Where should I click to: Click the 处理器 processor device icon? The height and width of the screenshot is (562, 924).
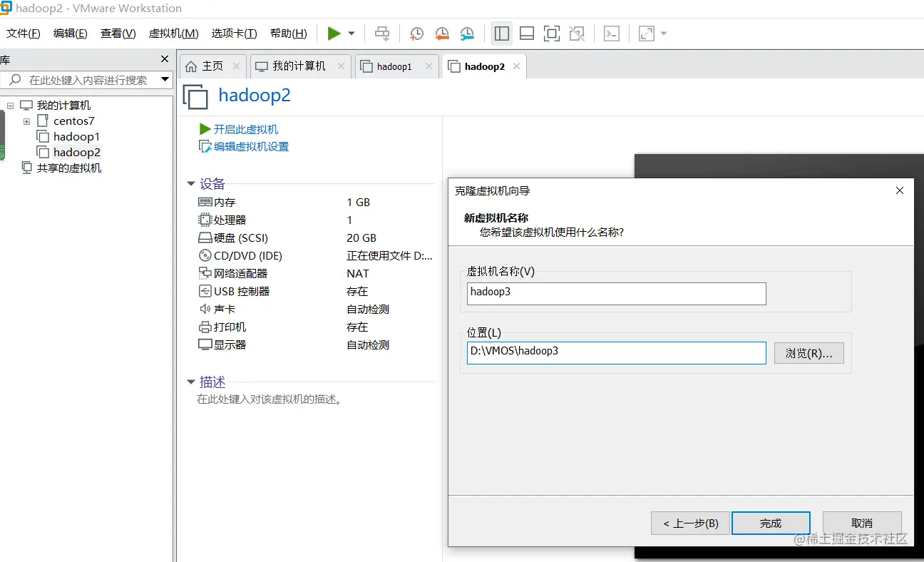tap(205, 220)
